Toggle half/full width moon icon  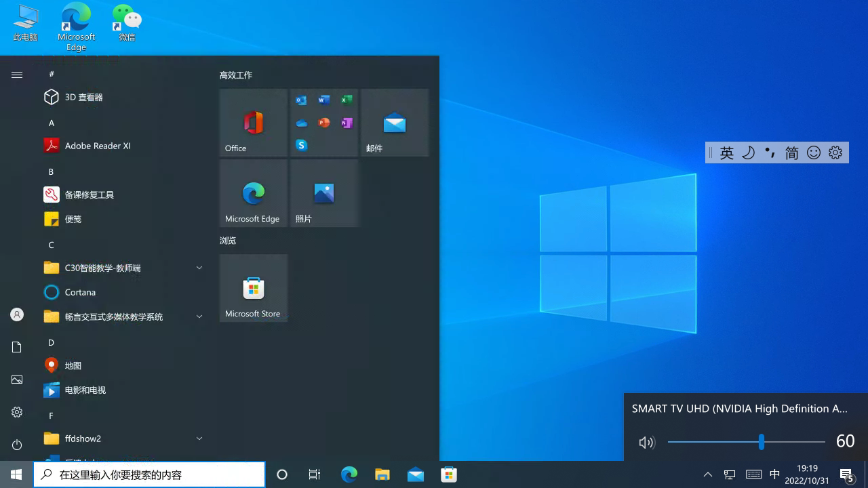coord(749,153)
